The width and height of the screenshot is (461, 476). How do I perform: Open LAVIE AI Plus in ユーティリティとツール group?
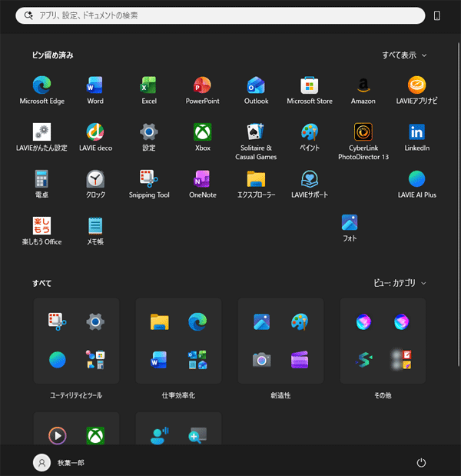[57, 360]
